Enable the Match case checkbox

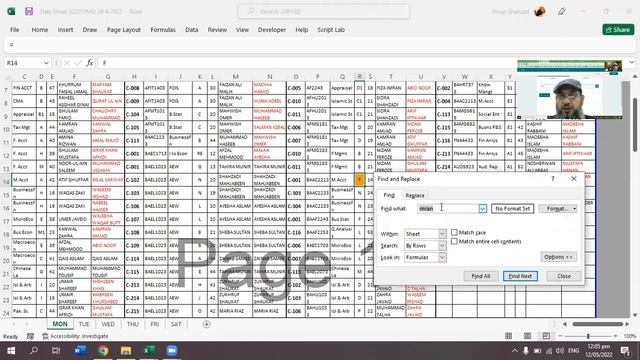(x=454, y=232)
